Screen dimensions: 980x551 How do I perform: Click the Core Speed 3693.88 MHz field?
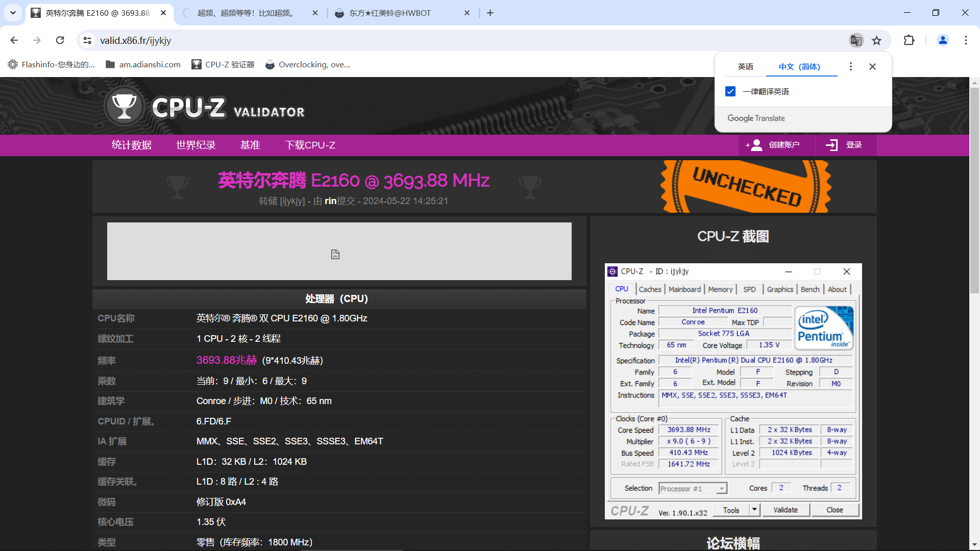pos(689,430)
